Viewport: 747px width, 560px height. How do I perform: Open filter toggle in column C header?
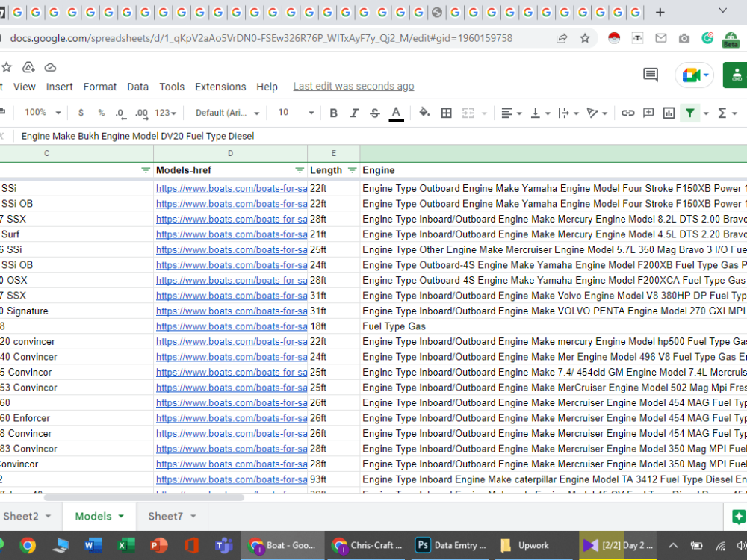coord(146,170)
